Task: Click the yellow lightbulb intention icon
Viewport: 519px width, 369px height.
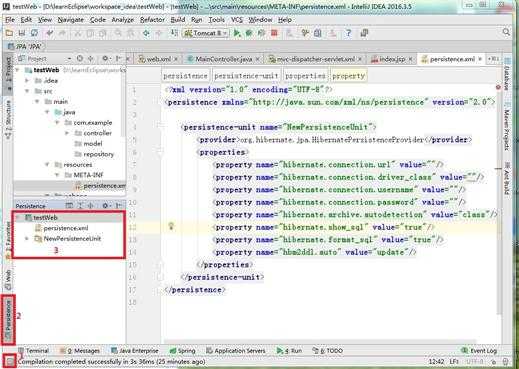Action: click(x=171, y=227)
